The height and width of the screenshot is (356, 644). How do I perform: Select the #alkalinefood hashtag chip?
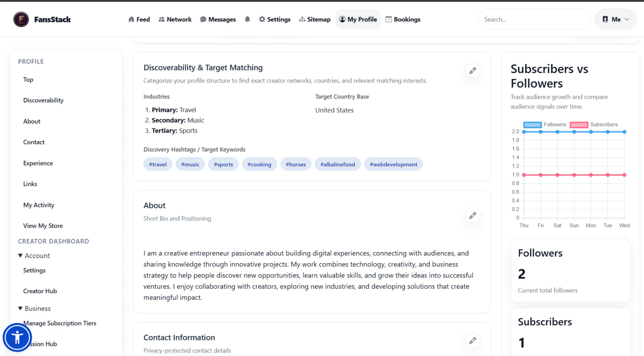(338, 164)
